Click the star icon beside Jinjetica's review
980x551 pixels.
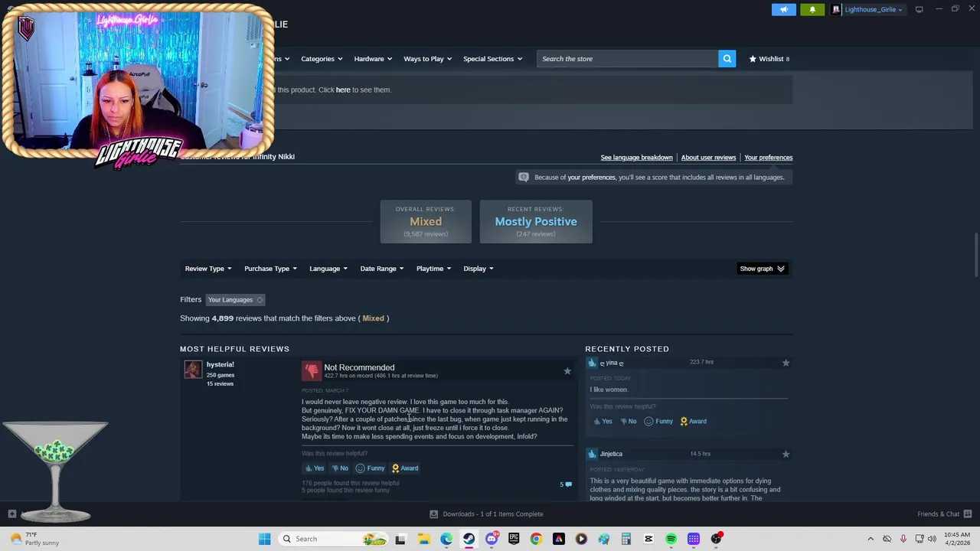(x=786, y=455)
